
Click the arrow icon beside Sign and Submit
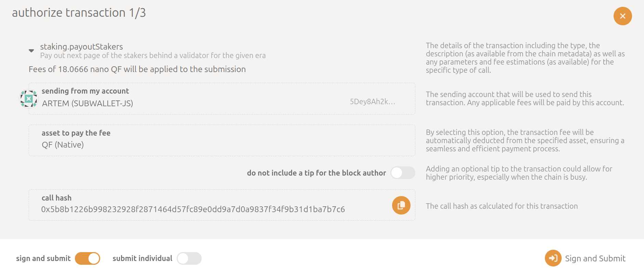pyautogui.click(x=553, y=258)
